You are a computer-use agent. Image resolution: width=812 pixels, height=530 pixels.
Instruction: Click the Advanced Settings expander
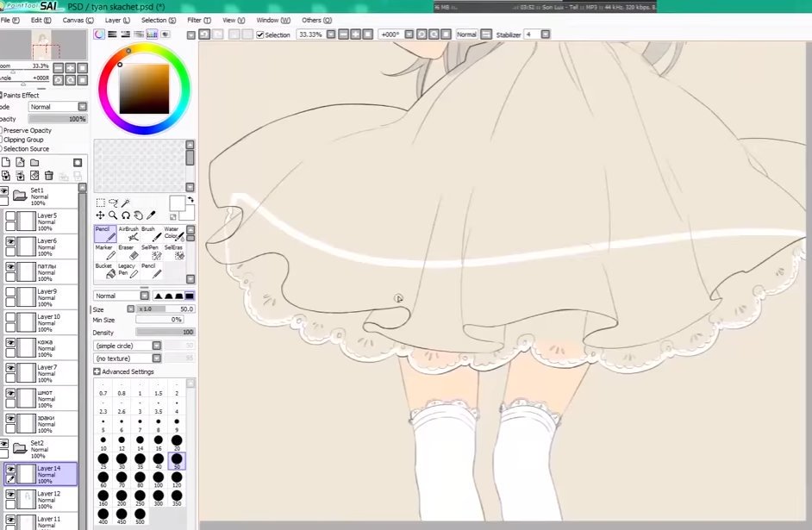click(x=97, y=371)
